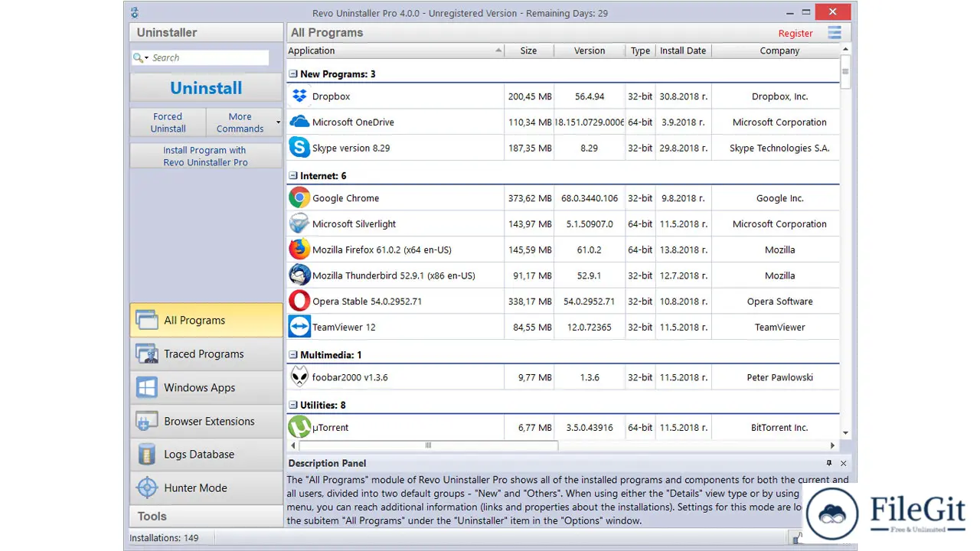This screenshot has width=980, height=551.
Task: Open the Traced Programs module
Action: coord(206,354)
